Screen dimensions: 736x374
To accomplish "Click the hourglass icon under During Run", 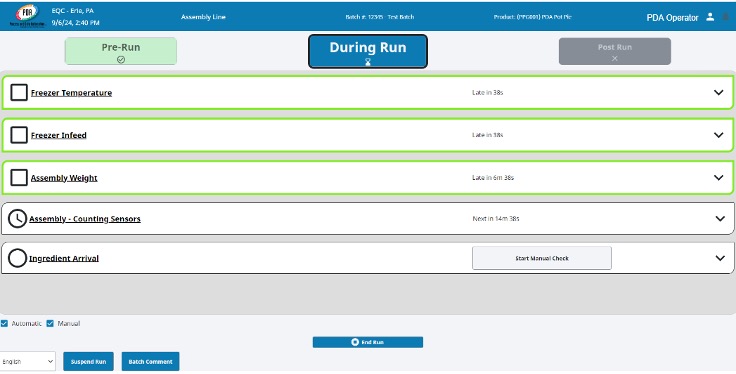I will pos(368,61).
